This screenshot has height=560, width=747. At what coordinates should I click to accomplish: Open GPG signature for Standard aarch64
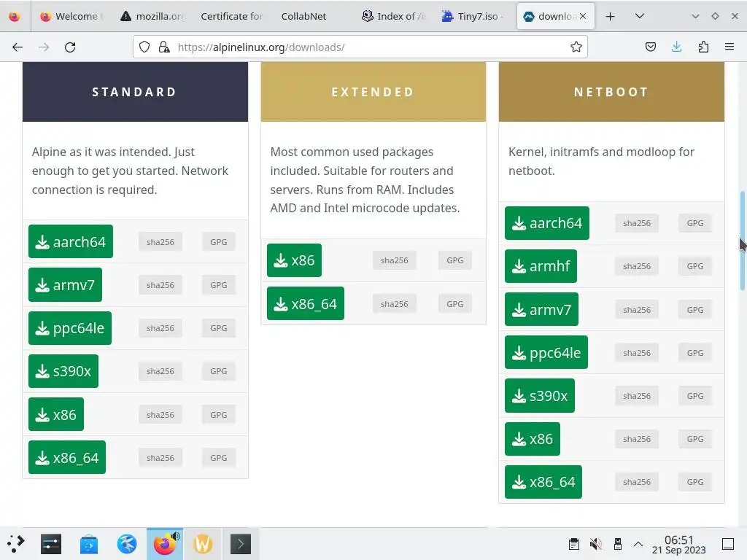pos(219,242)
